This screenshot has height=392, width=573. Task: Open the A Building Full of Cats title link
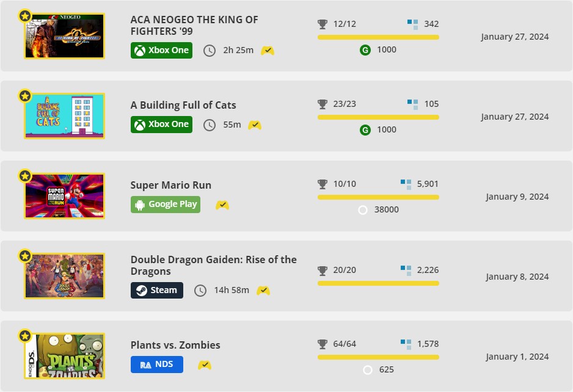pos(183,105)
